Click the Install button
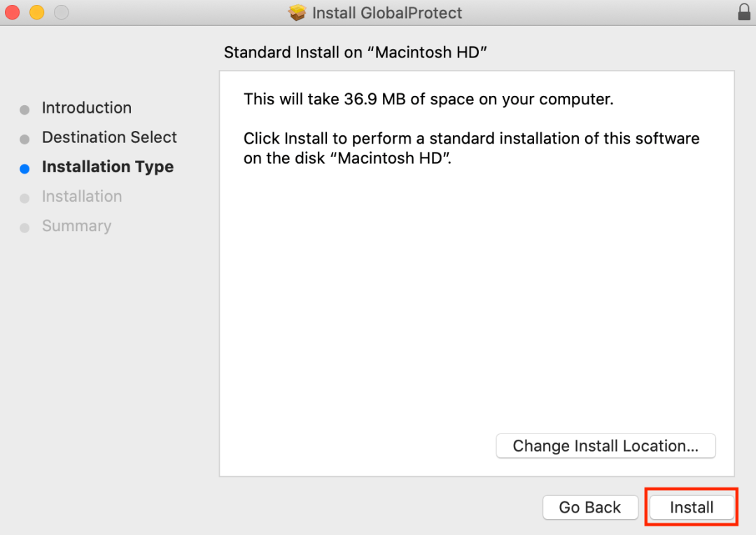The image size is (756, 535). (692, 507)
